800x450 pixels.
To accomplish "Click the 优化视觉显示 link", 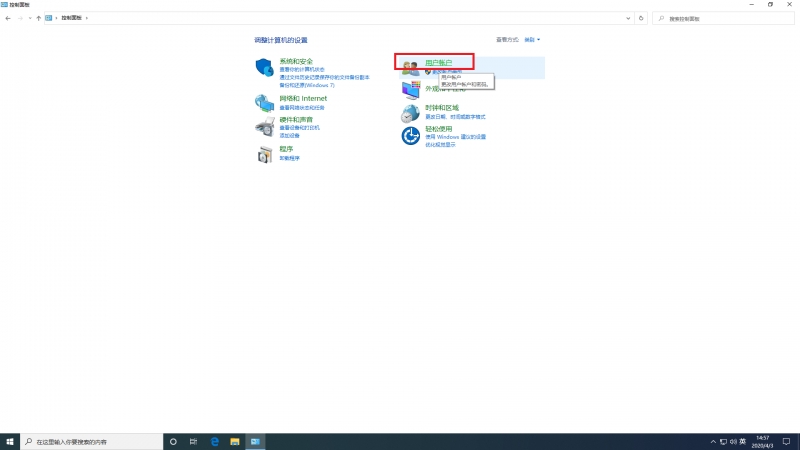I will (x=440, y=145).
